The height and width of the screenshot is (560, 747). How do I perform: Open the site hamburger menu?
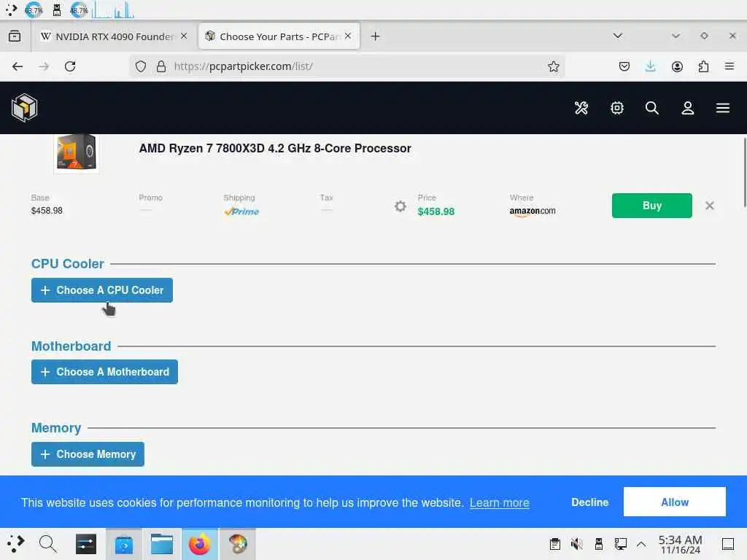pyautogui.click(x=723, y=108)
